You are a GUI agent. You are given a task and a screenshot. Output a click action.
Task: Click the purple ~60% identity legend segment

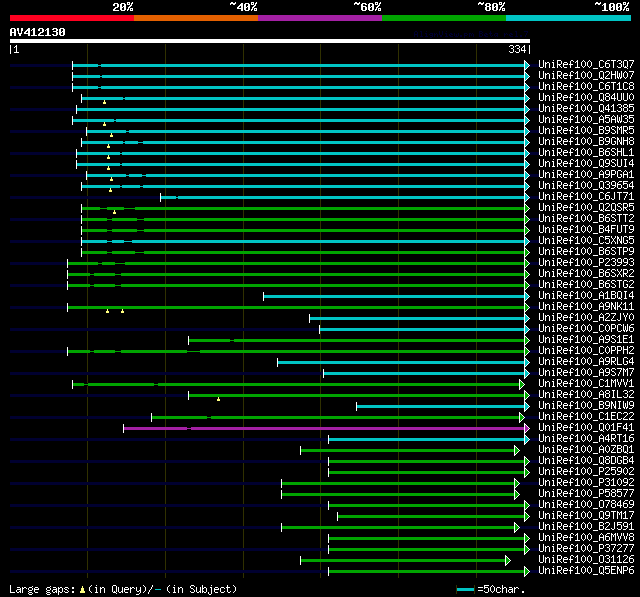coord(320,18)
